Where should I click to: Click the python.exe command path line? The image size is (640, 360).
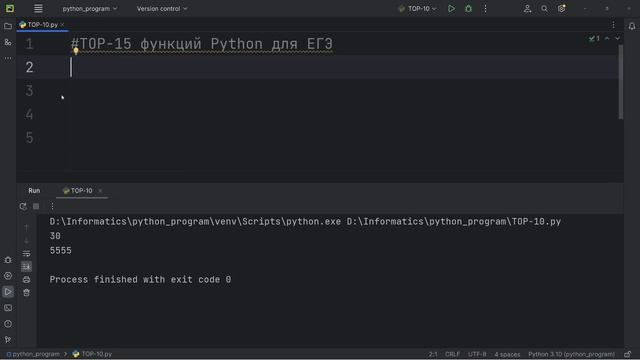tap(305, 222)
